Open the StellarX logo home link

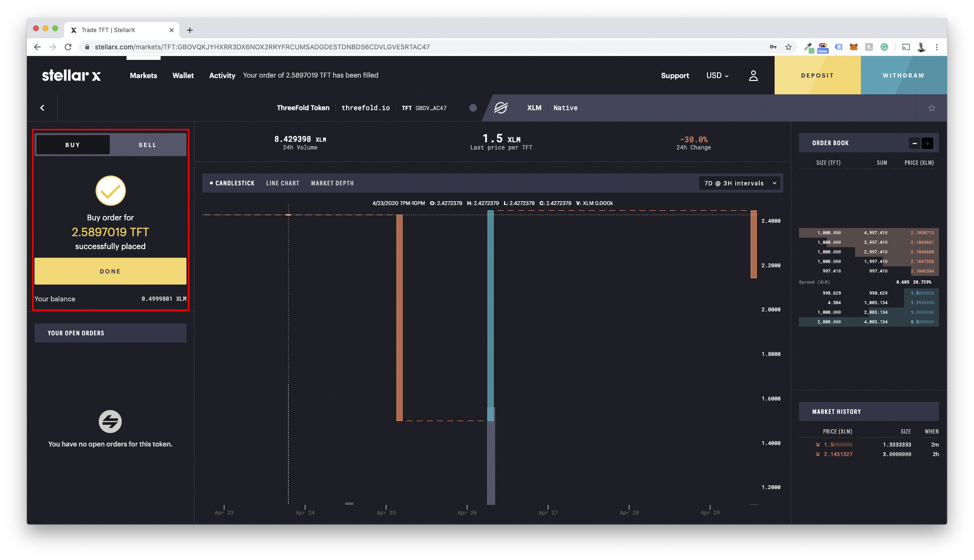coord(71,75)
